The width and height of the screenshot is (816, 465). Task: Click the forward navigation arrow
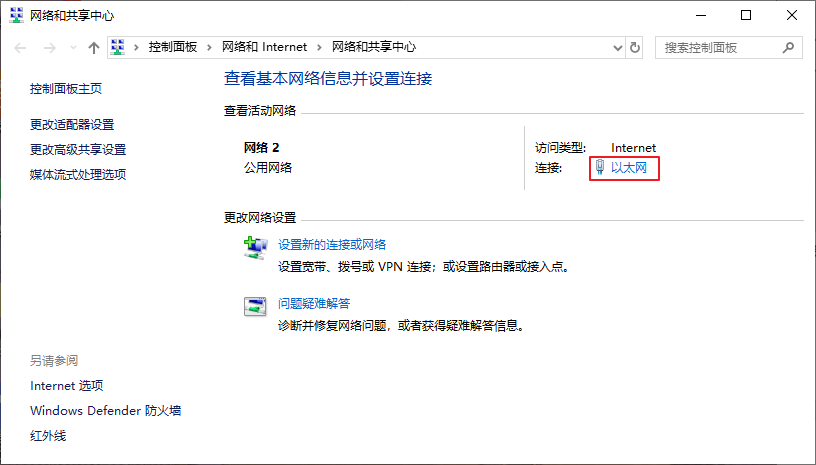click(x=50, y=47)
